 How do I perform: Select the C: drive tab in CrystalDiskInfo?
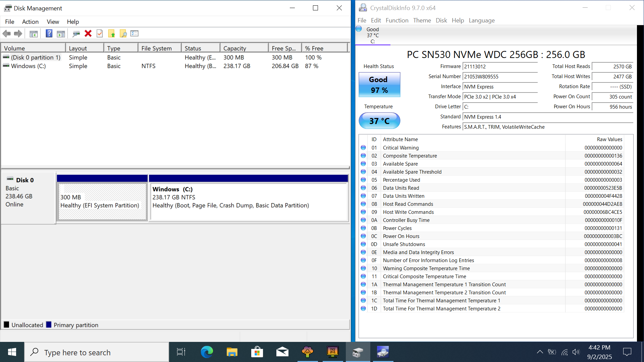(373, 35)
